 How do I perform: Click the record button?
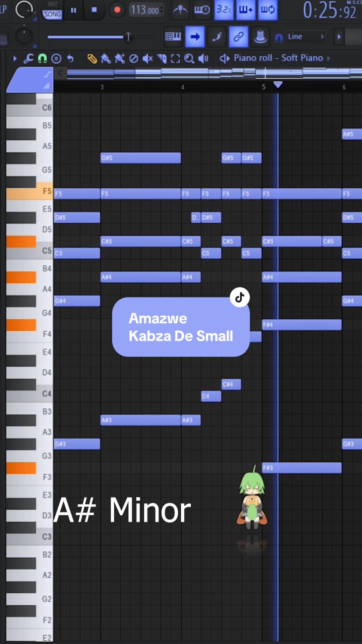(x=117, y=10)
